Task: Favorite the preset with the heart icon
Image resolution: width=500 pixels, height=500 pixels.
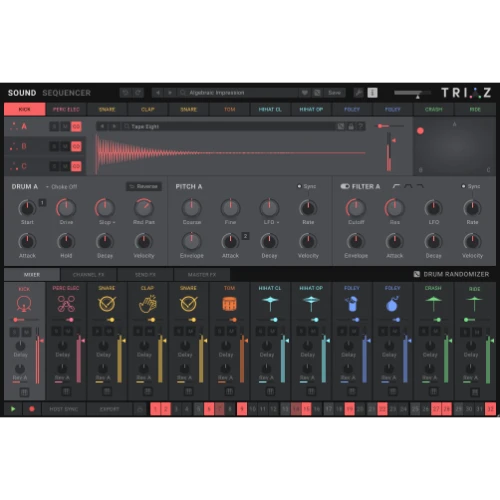Action: [x=304, y=93]
